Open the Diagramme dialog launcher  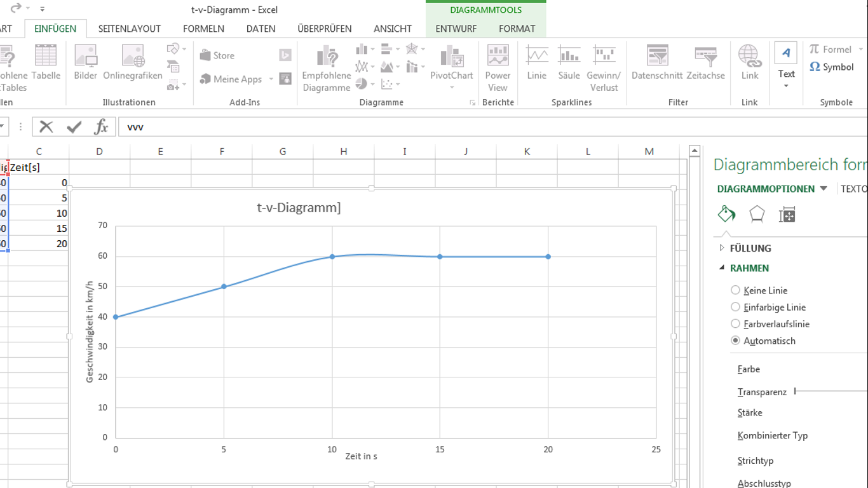click(x=472, y=102)
